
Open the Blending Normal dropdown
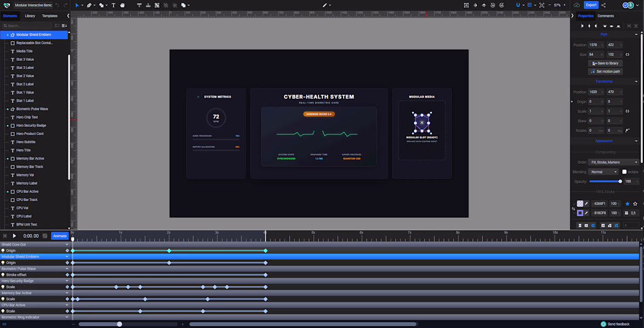603,172
